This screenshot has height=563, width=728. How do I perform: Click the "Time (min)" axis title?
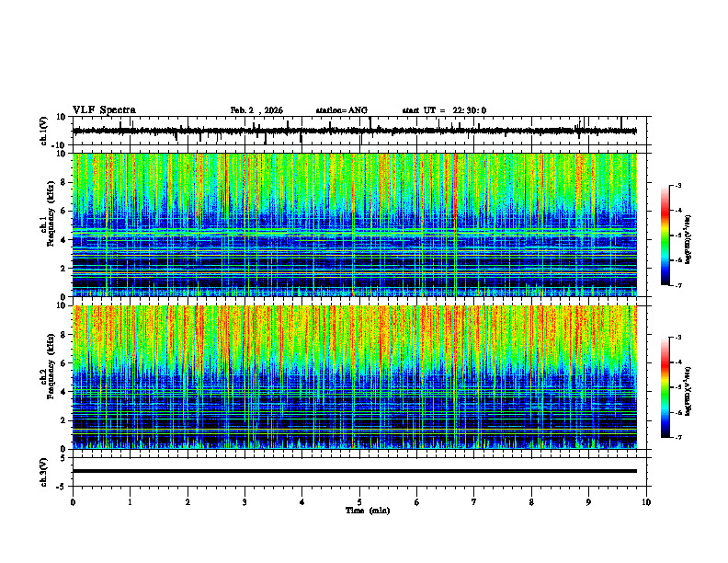pyautogui.click(x=368, y=511)
